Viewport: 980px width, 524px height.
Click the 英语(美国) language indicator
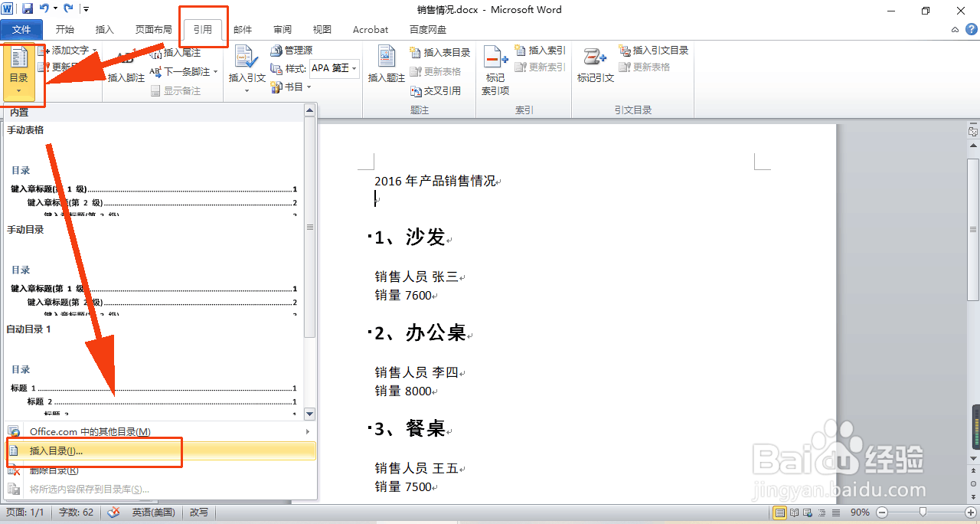[153, 513]
